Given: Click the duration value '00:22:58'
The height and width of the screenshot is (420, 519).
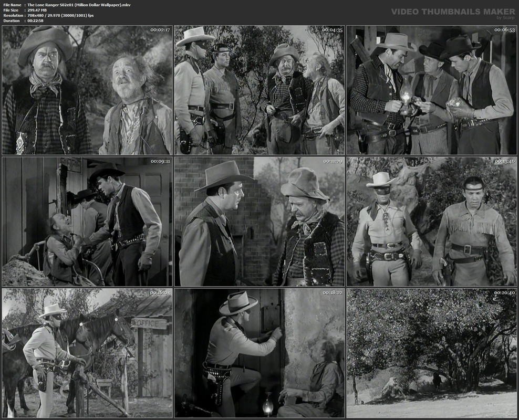Looking at the screenshot, I should click(35, 21).
